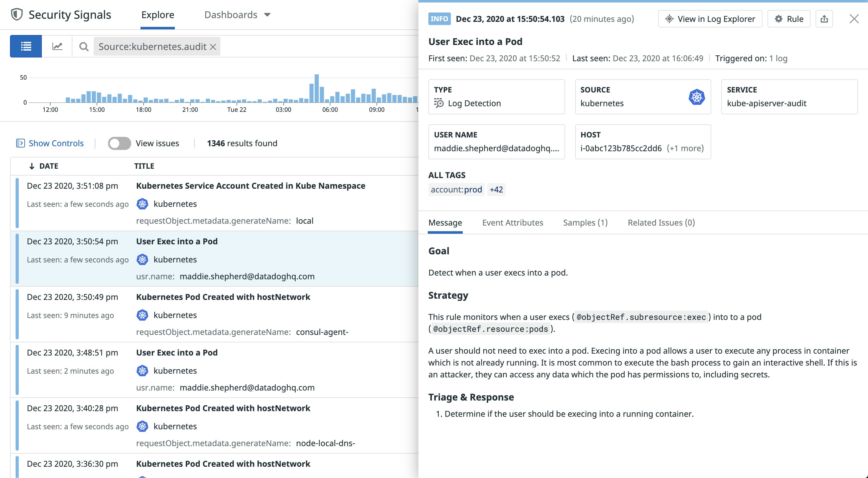Open the Rule button
This screenshot has width=868, height=478.
788,19
